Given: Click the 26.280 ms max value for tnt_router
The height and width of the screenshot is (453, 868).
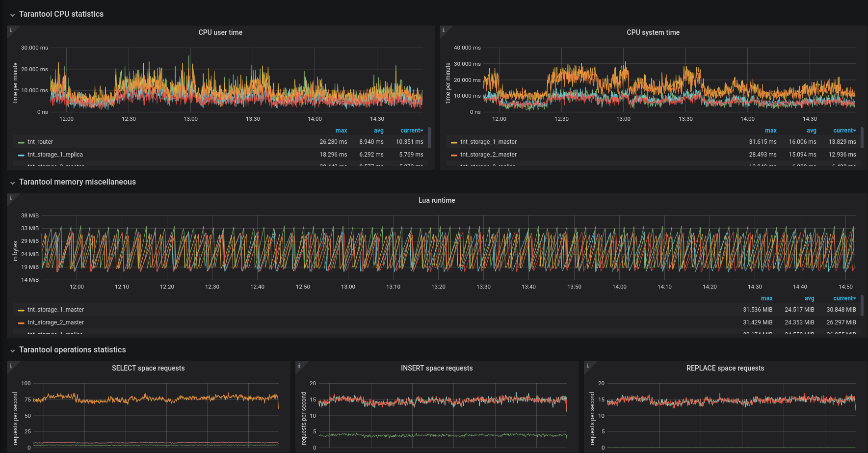Looking at the screenshot, I should [x=333, y=142].
